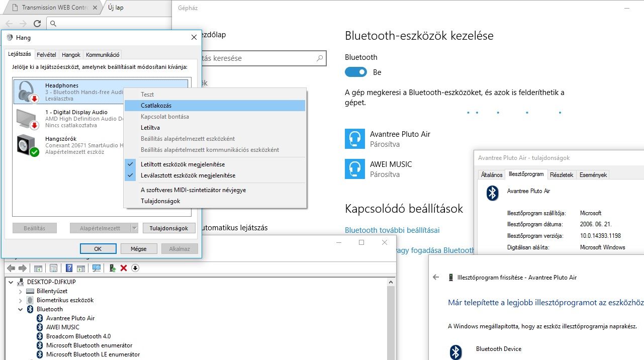Choose Letiltva from the context menu
This screenshot has height=360, width=644.
point(215,128)
